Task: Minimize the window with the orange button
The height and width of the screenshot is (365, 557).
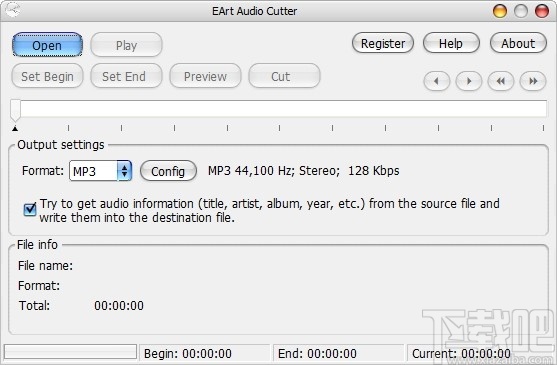Action: tap(499, 11)
